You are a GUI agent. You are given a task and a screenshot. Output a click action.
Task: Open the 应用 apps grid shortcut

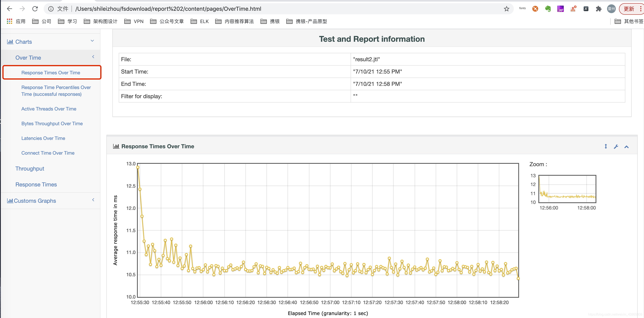[16, 21]
